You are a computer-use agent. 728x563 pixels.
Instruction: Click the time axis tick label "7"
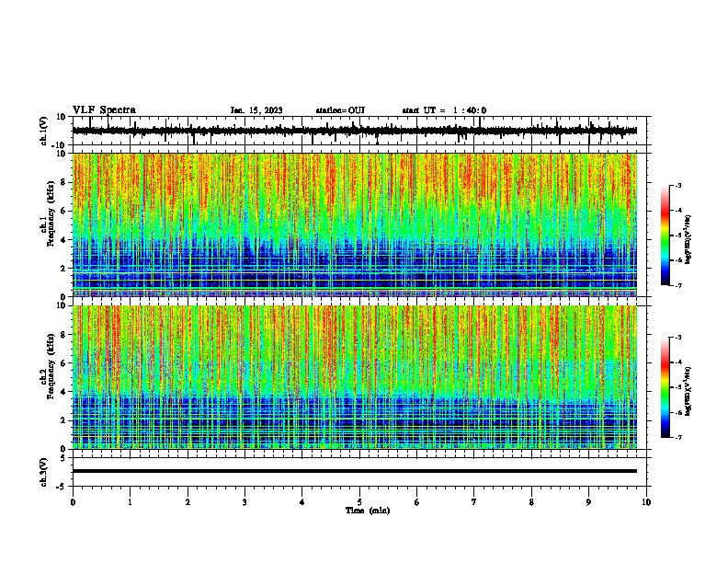click(x=474, y=502)
